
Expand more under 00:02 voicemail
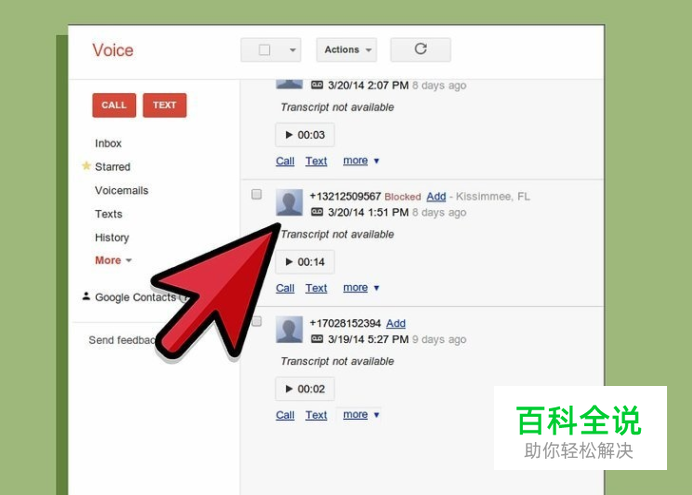tap(361, 415)
